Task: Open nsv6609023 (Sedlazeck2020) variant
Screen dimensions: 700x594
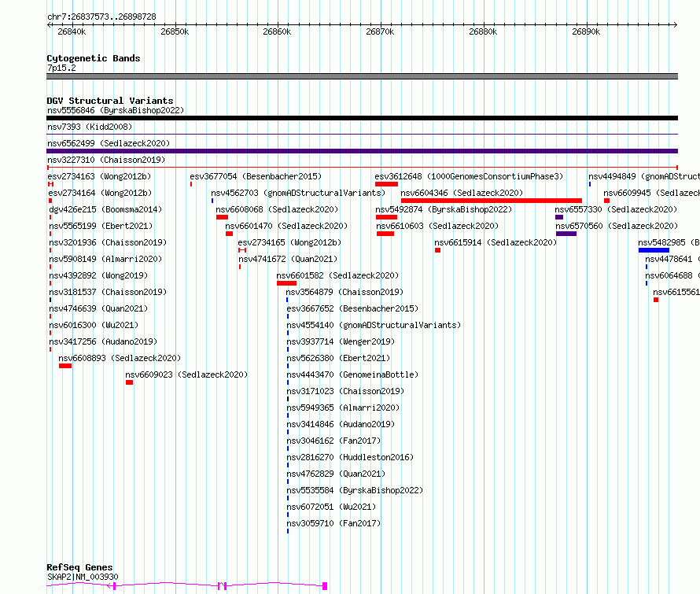Action: [x=186, y=374]
